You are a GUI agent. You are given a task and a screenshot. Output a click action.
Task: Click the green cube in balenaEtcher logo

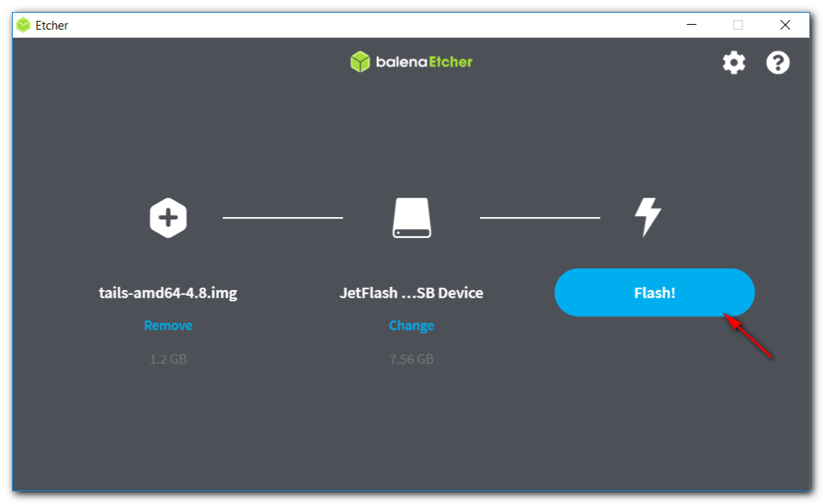point(360,62)
